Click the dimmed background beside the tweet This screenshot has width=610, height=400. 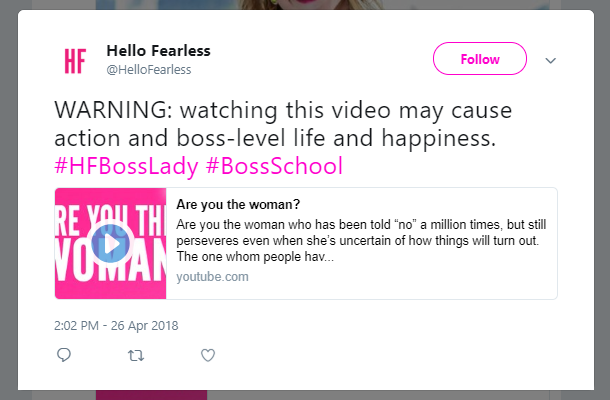pyautogui.click(x=9, y=200)
